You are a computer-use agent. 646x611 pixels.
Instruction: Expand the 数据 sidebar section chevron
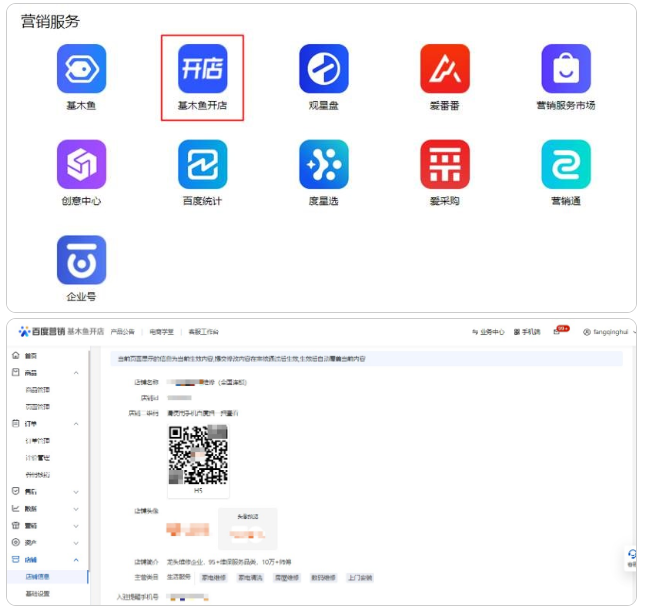click(76, 509)
